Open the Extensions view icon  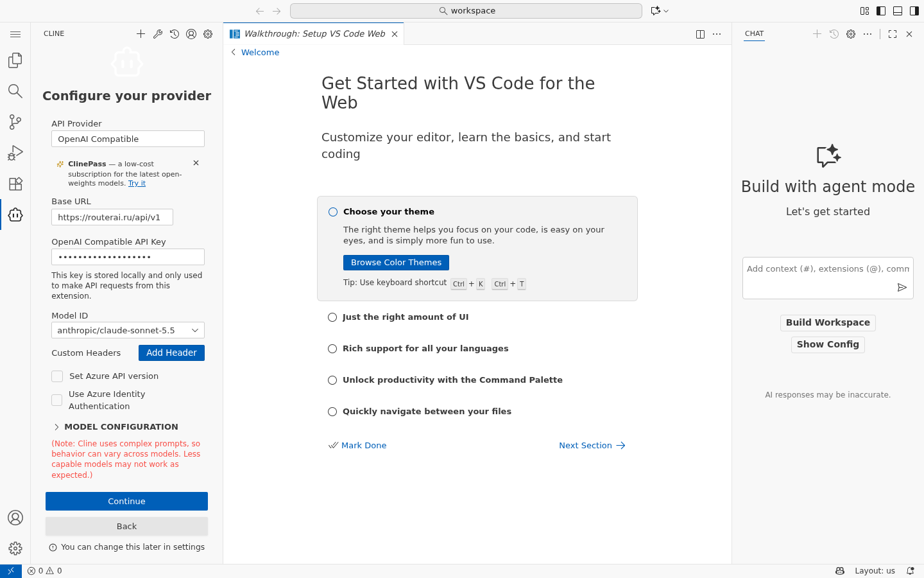pyautogui.click(x=15, y=184)
